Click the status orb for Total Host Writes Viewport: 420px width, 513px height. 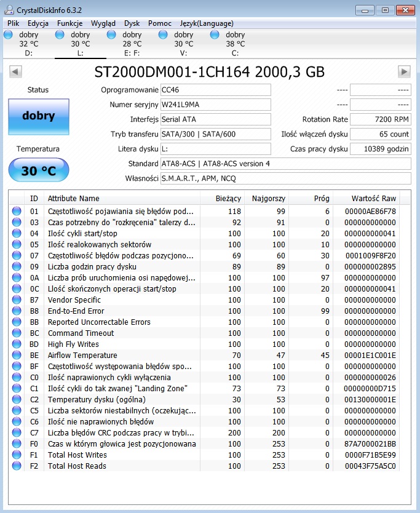[17, 455]
